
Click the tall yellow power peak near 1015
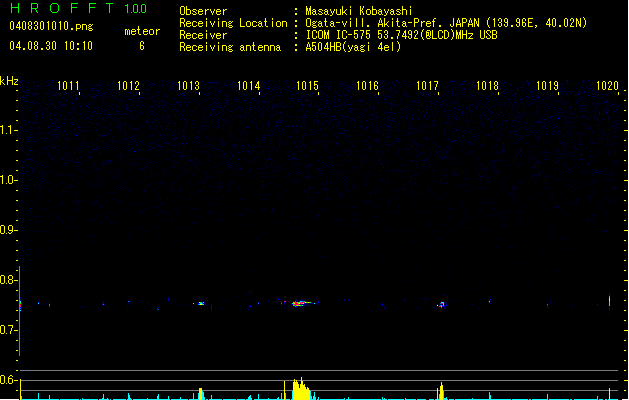pos(301,388)
